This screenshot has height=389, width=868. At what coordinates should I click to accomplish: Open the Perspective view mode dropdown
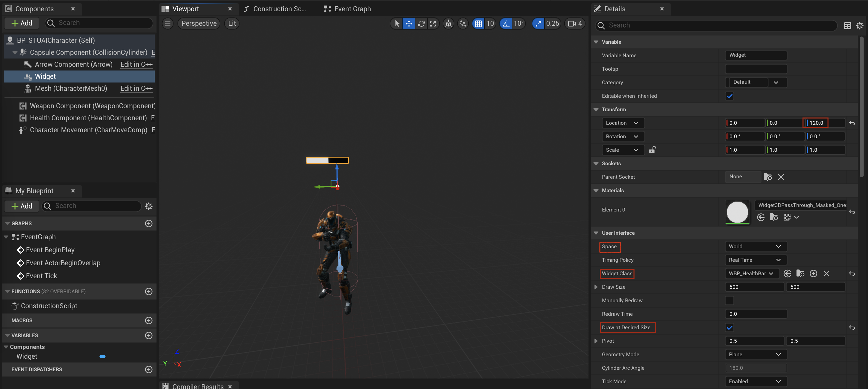pos(199,23)
